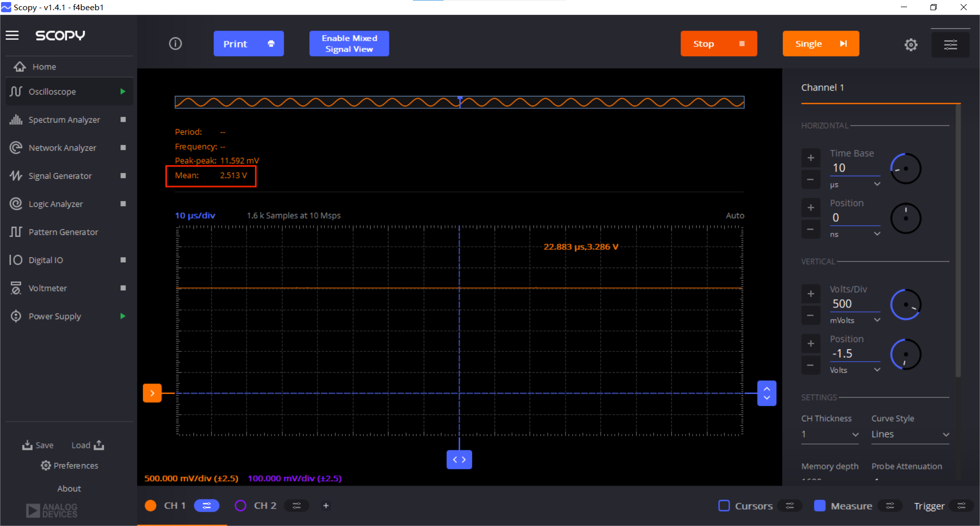980x526 pixels.
Task: Increase Volts/Div with plus button
Action: pyautogui.click(x=811, y=294)
